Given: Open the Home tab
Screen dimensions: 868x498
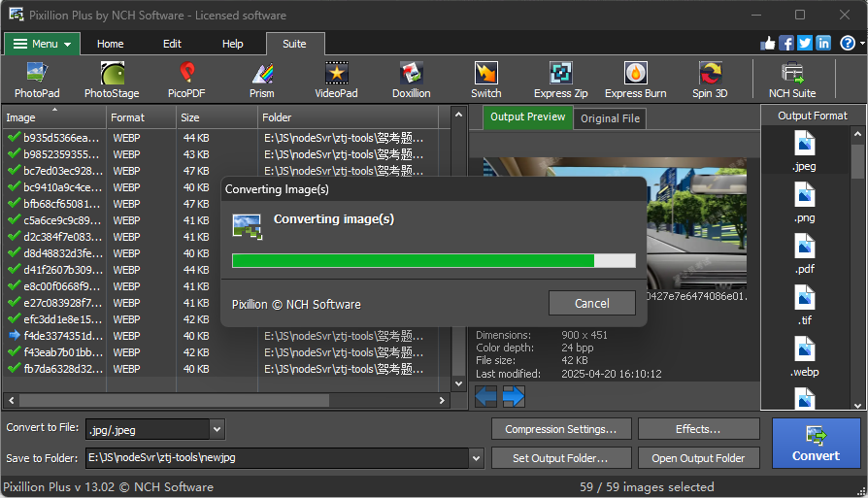Looking at the screenshot, I should tap(110, 44).
